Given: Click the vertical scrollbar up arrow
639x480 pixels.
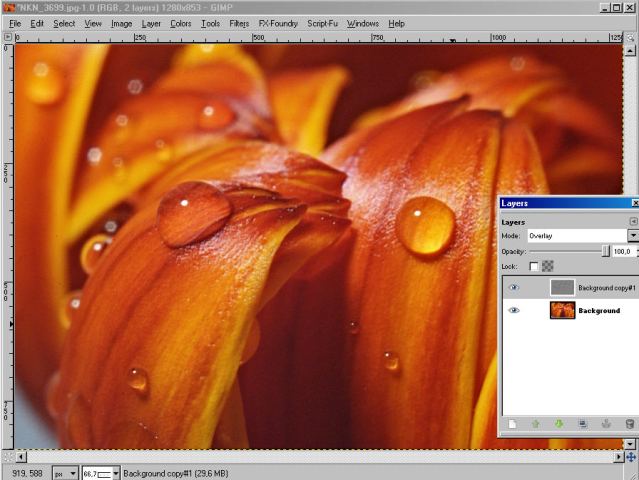Looking at the screenshot, I should (630, 51).
